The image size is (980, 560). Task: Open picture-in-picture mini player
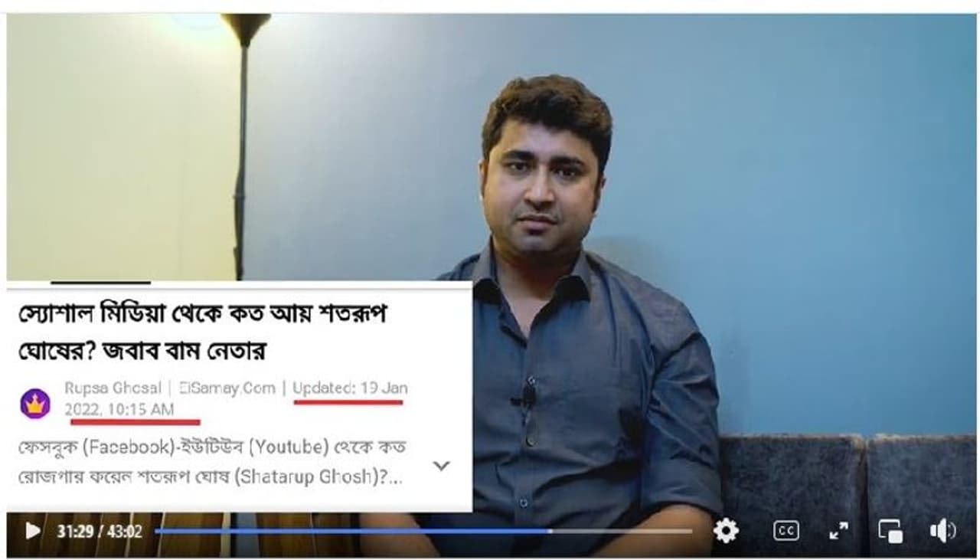click(x=890, y=530)
